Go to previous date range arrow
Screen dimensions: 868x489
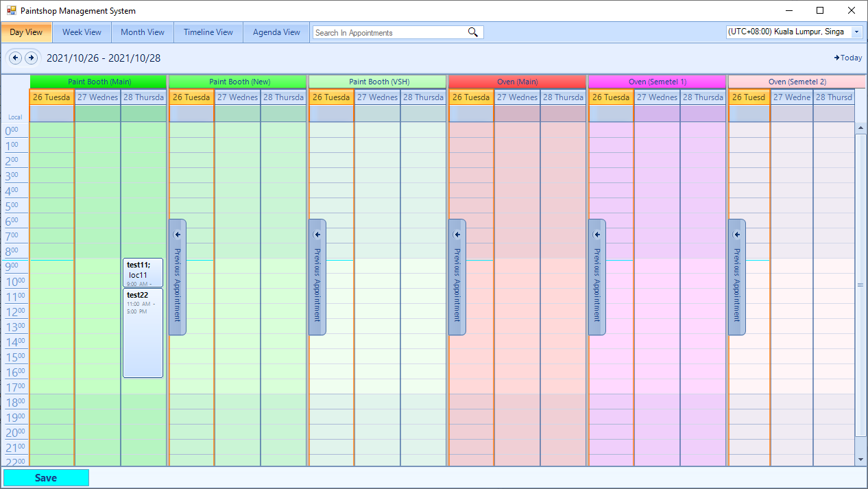[x=15, y=58]
